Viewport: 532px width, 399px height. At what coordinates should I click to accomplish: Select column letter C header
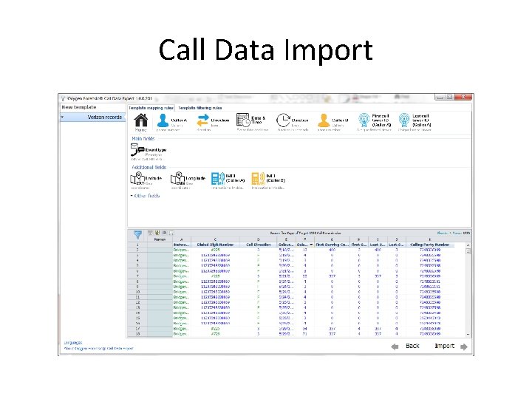coord(215,239)
